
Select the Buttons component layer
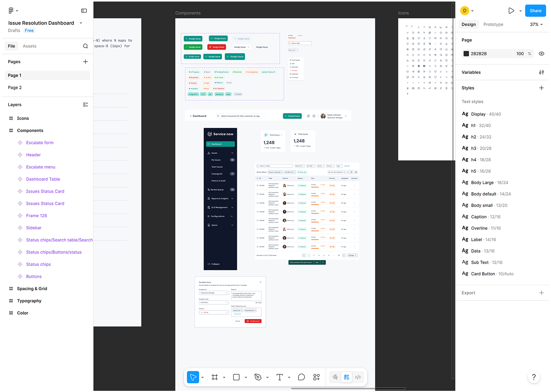click(x=34, y=276)
